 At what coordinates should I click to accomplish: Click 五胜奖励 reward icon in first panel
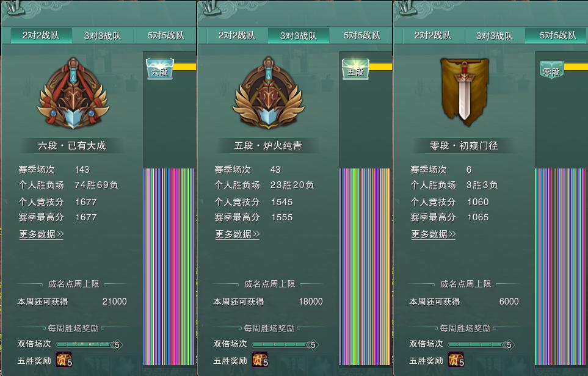tap(64, 360)
